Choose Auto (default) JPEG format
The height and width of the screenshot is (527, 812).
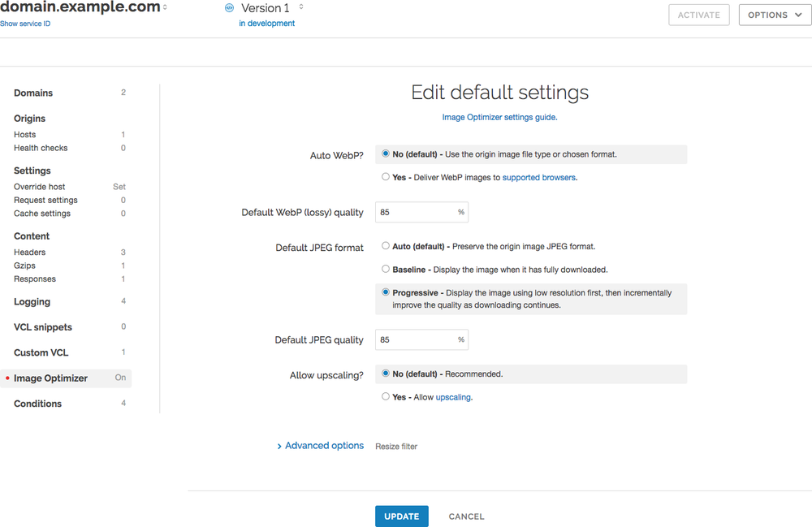pyautogui.click(x=386, y=246)
